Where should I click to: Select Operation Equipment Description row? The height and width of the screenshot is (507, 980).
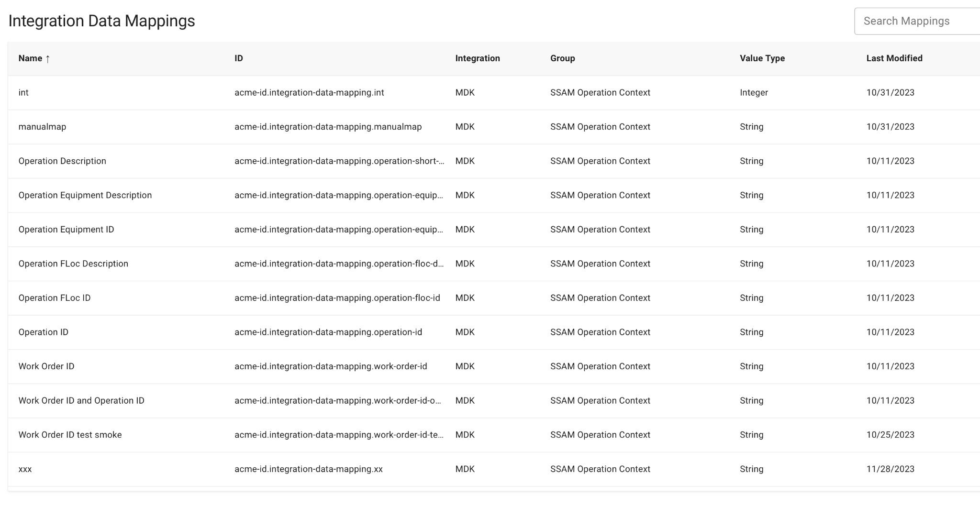(494, 195)
